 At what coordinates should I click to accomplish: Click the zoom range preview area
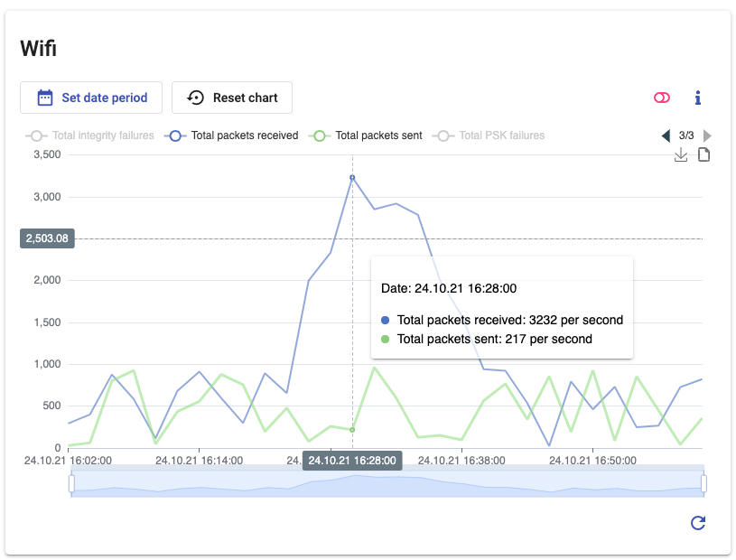pyautogui.click(x=387, y=484)
